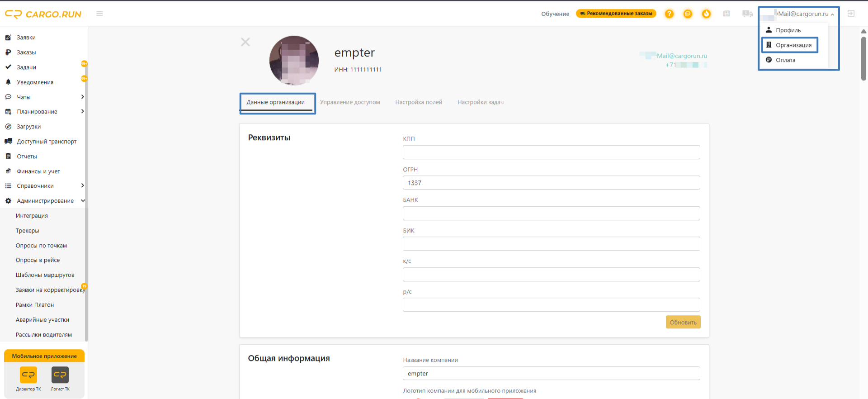
Task: Click the grey truck icon in header
Action: coord(747,14)
